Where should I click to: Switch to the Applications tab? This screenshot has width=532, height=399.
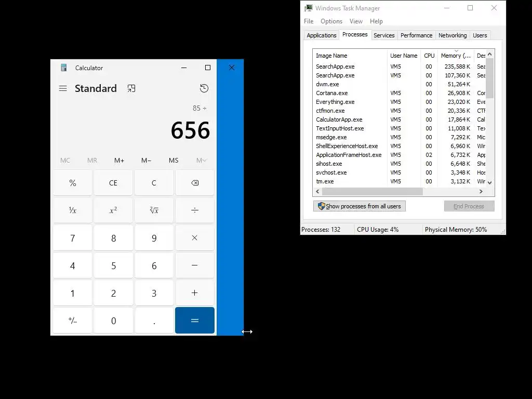tap(321, 35)
